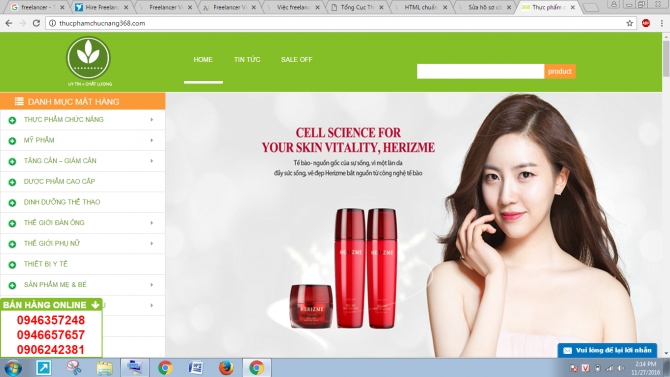Screen dimensions: 670x377
Task: Open THIẾT BỊ Y TẾ category link
Action: point(46,264)
